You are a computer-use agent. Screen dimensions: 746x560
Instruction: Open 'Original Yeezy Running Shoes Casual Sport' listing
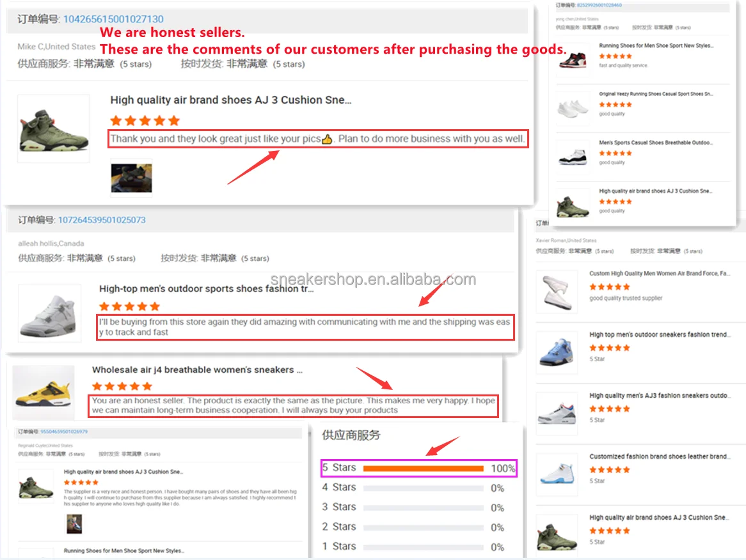pos(656,94)
